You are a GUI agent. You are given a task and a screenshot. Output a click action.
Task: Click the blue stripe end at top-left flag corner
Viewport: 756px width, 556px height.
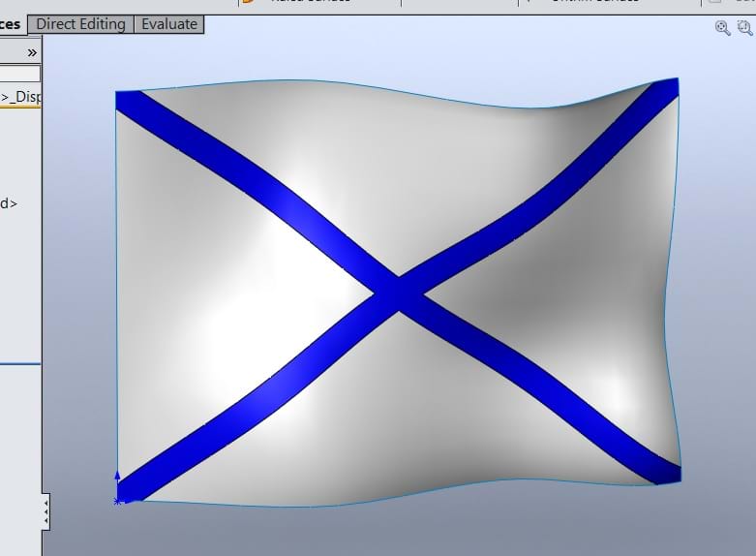(129, 100)
